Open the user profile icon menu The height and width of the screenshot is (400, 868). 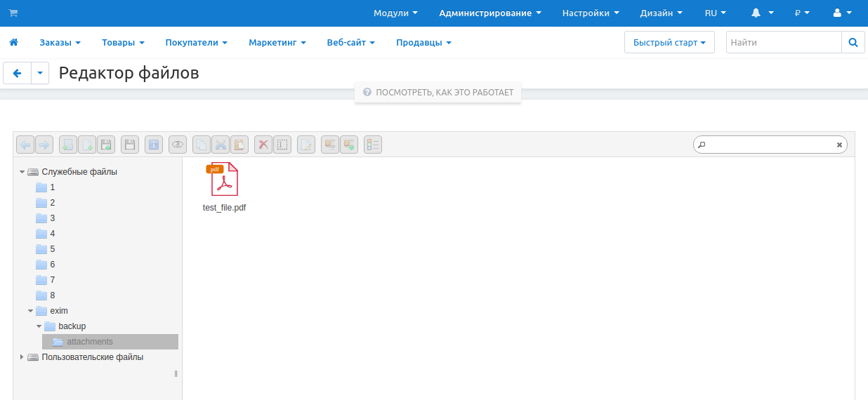tap(841, 13)
